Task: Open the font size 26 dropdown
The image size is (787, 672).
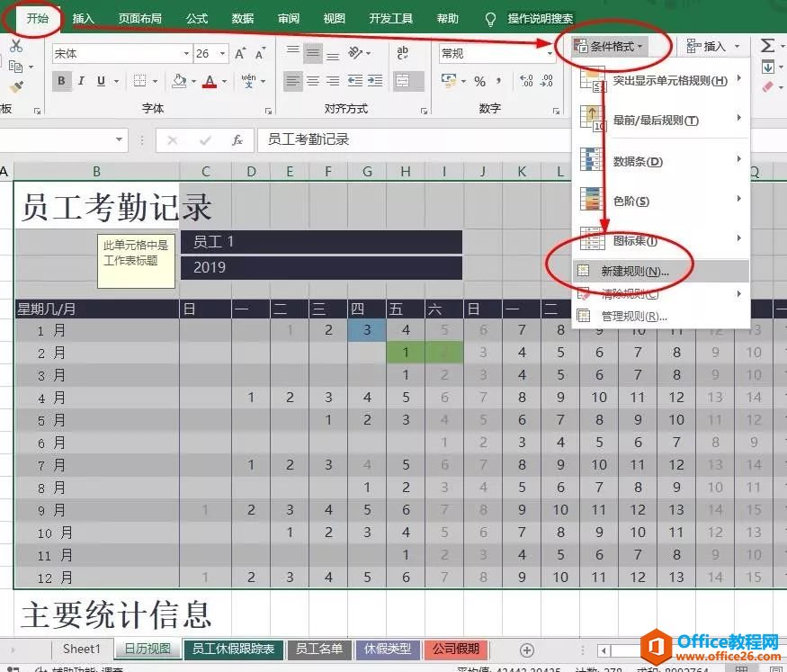Action: [222, 54]
